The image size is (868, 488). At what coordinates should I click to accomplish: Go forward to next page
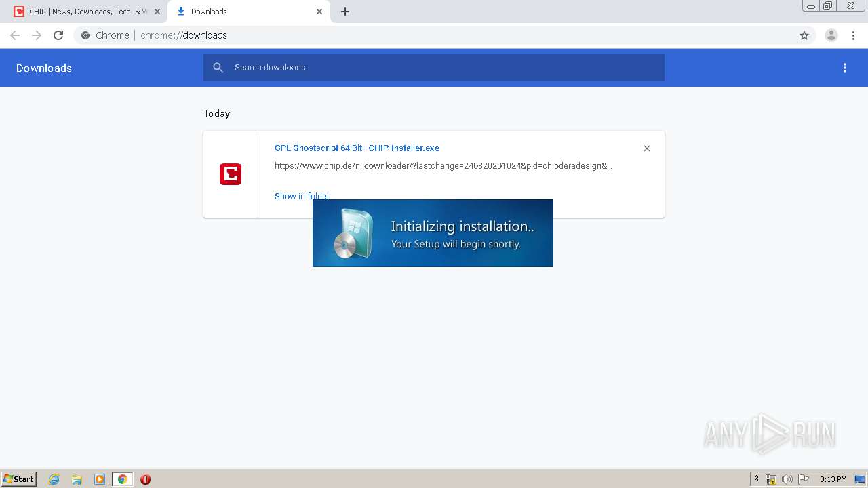37,35
